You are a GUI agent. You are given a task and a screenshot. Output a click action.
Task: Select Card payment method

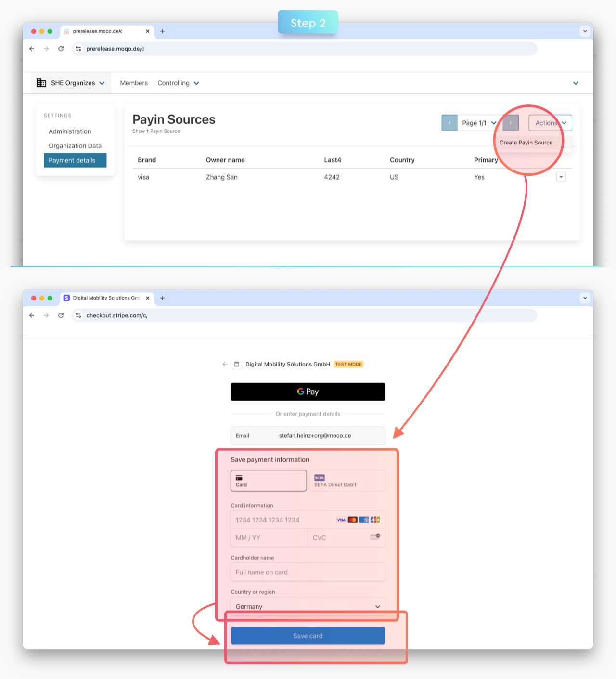point(269,481)
